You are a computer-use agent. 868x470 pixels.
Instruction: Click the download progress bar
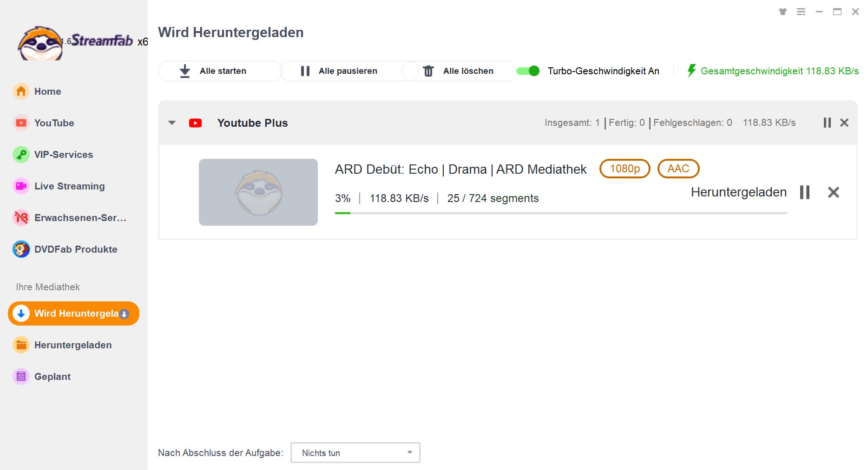click(561, 213)
